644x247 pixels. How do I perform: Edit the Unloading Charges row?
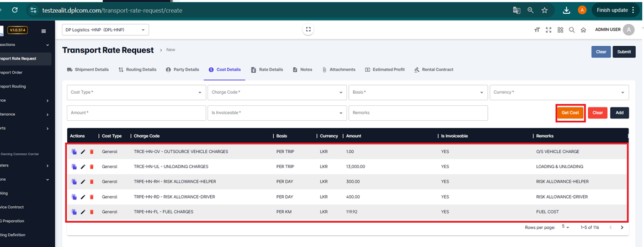pos(83,167)
